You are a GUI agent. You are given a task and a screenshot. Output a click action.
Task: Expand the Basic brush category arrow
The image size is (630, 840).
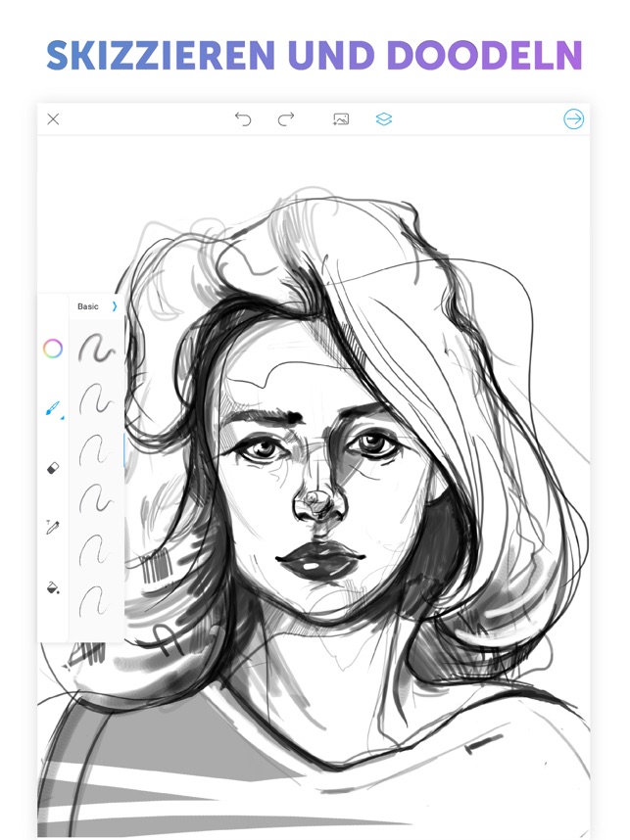(115, 306)
